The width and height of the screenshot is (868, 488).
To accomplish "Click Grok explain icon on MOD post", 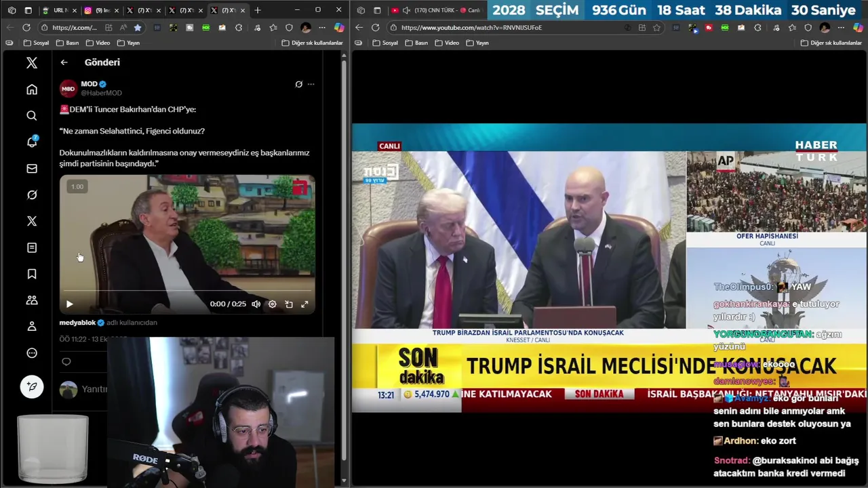I will click(x=298, y=84).
